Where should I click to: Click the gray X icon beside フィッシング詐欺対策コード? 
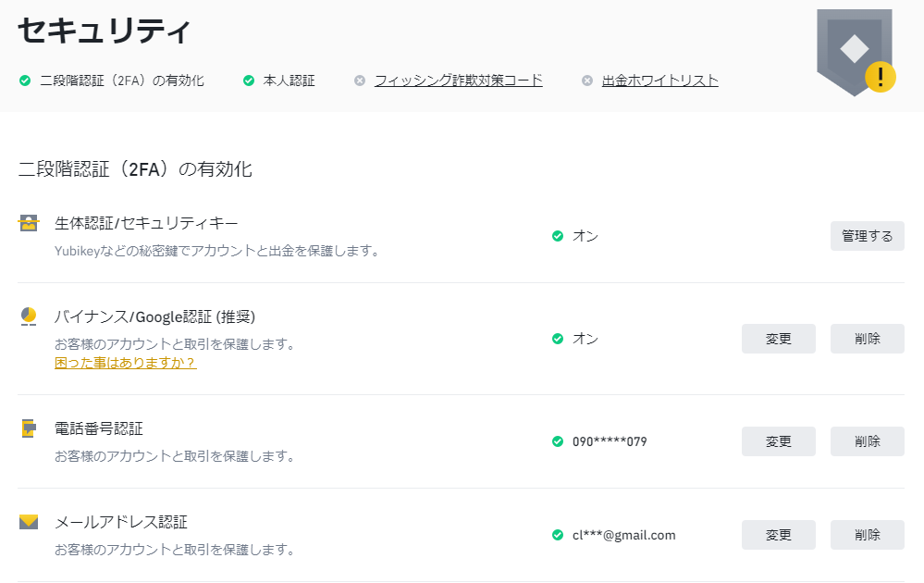pos(360,81)
